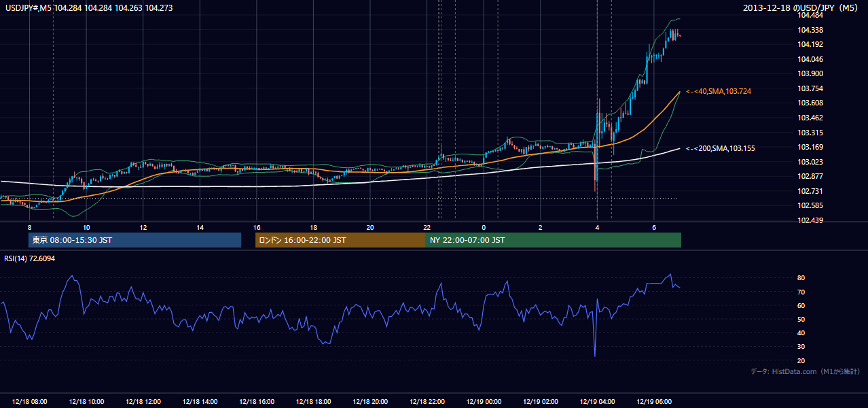The width and height of the screenshot is (868, 408).
Task: Select the ロンドン 16:00-22:00 JST session bar
Action: coord(340,240)
